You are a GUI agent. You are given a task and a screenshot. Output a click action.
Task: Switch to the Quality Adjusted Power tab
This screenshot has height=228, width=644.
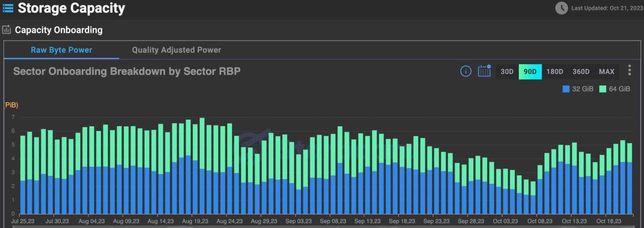(176, 50)
